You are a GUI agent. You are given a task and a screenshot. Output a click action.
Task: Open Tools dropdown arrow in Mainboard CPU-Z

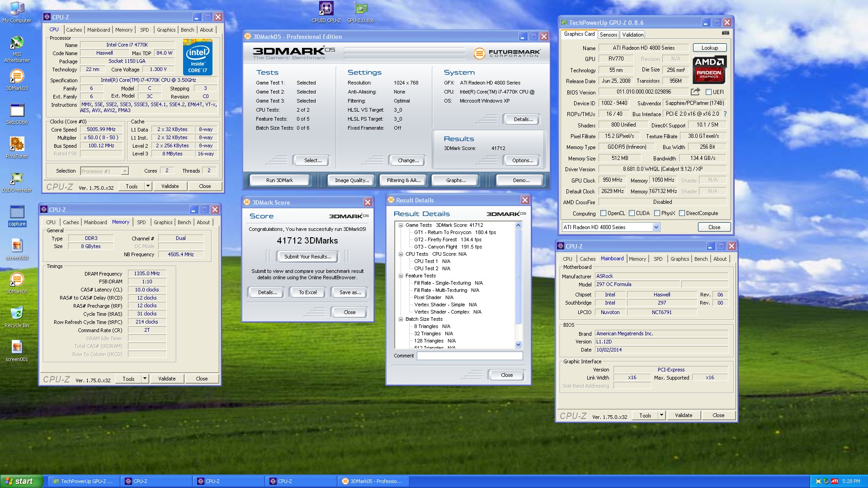click(661, 415)
